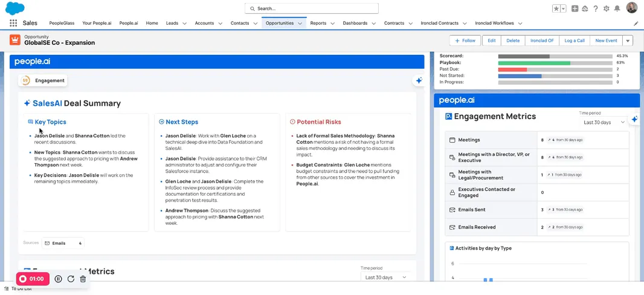The height and width of the screenshot is (295, 644).
Task: Click the Executives Contacted person icon
Action: (x=452, y=192)
